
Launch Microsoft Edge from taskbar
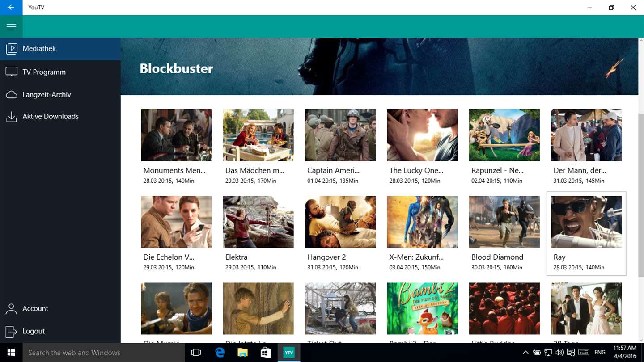(220, 353)
